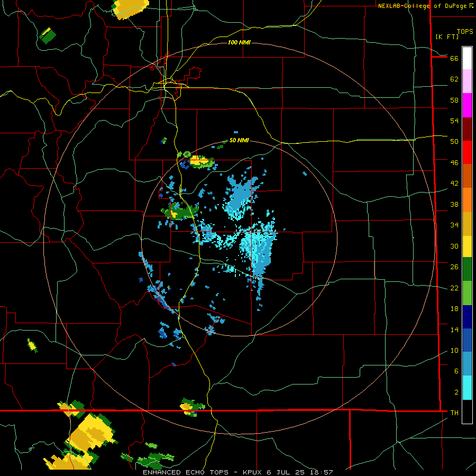
Task: Pick the dark orange legend swatch
Action: coord(467,176)
